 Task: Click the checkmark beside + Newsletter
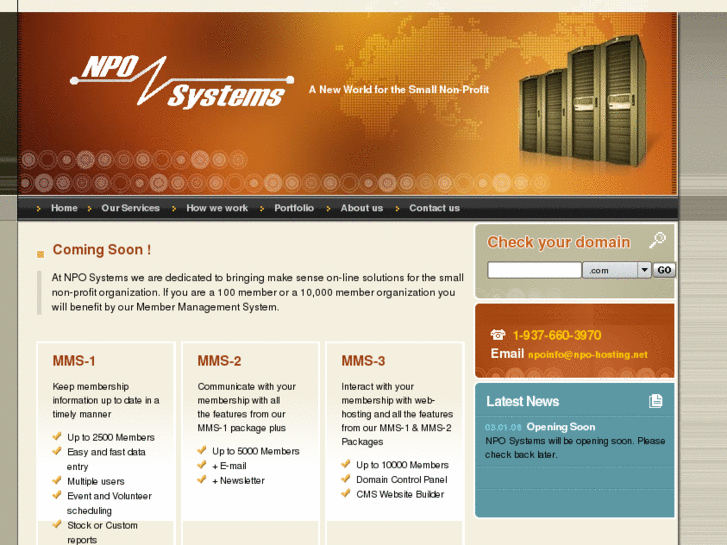coord(202,480)
